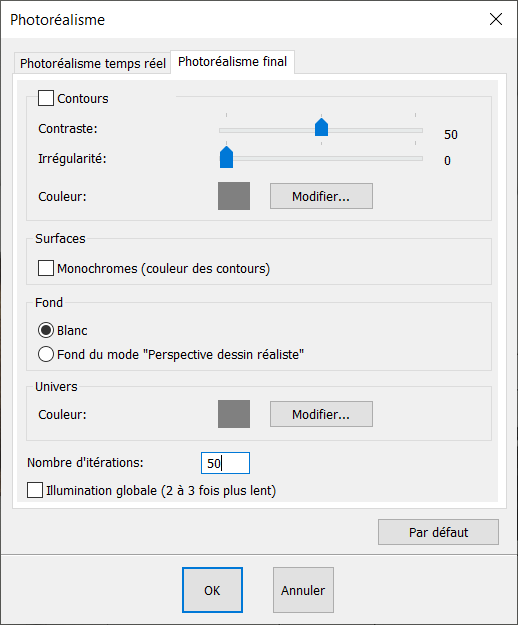The image size is (518, 625).
Task: Click the middle of Irrégularité slider track
Action: pos(321,159)
